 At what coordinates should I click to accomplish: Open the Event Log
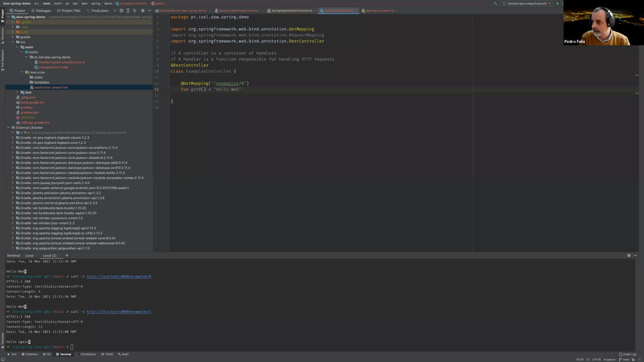coord(627,354)
